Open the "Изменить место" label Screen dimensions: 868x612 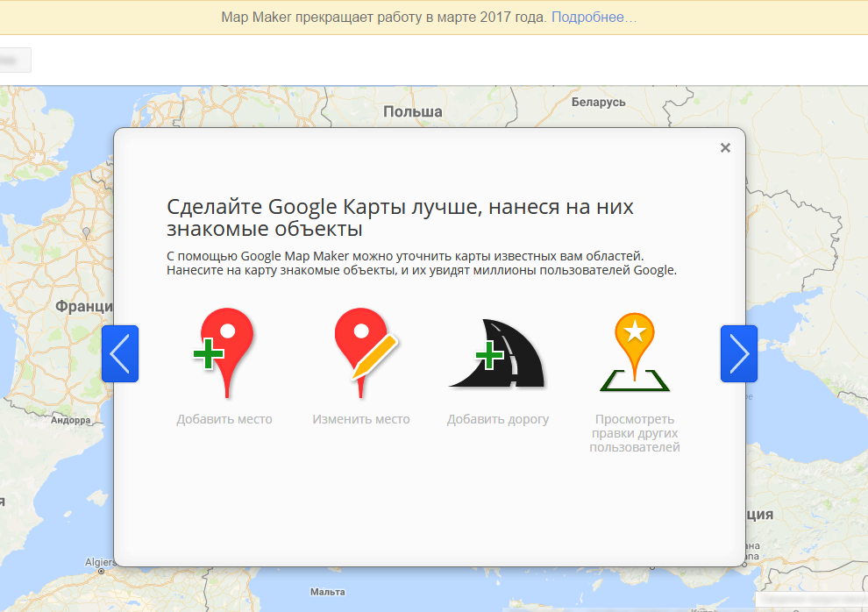pos(361,419)
